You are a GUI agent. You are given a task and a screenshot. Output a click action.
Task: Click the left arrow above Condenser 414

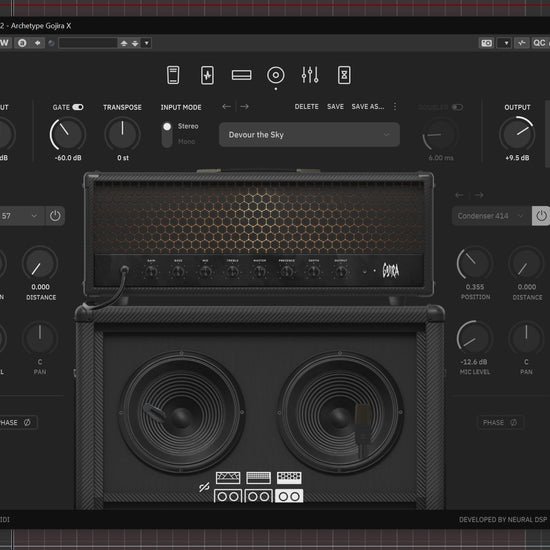459,195
